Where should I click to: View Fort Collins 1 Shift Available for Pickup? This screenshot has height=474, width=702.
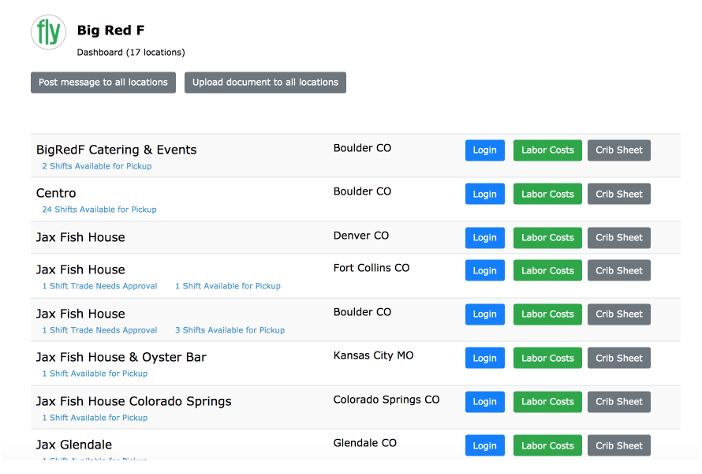(228, 286)
